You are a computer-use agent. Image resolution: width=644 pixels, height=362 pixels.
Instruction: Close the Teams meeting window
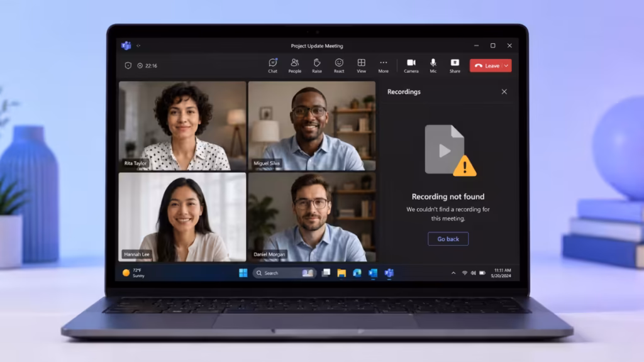[x=509, y=45]
